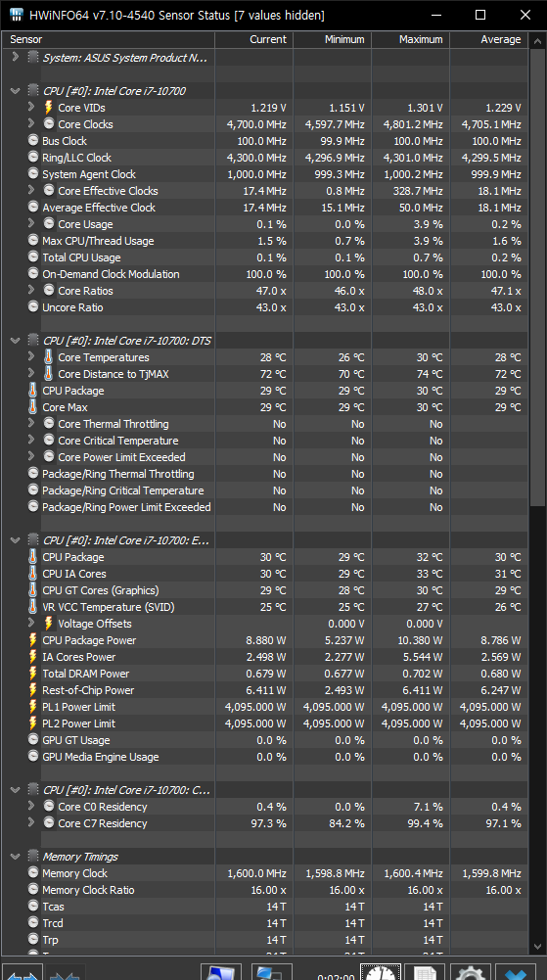Click the collapse columns arrows icon
This screenshot has width=547, height=980.
coord(66,972)
